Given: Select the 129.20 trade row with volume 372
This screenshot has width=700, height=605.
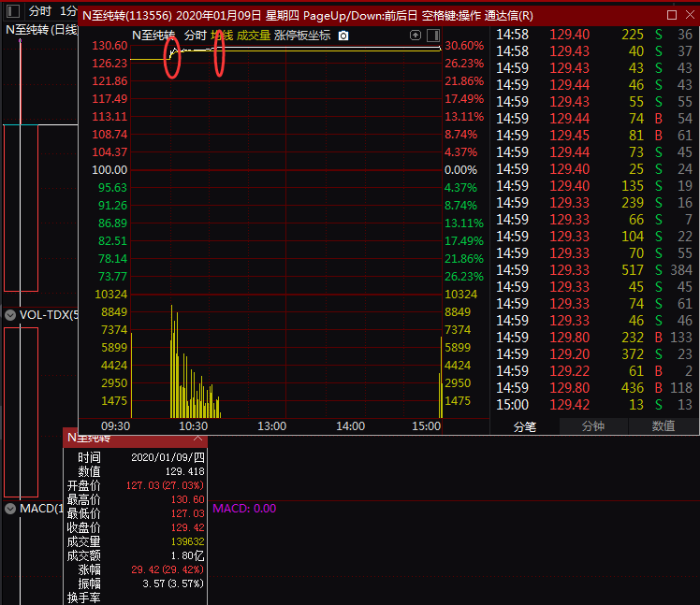Looking at the screenshot, I should [594, 354].
